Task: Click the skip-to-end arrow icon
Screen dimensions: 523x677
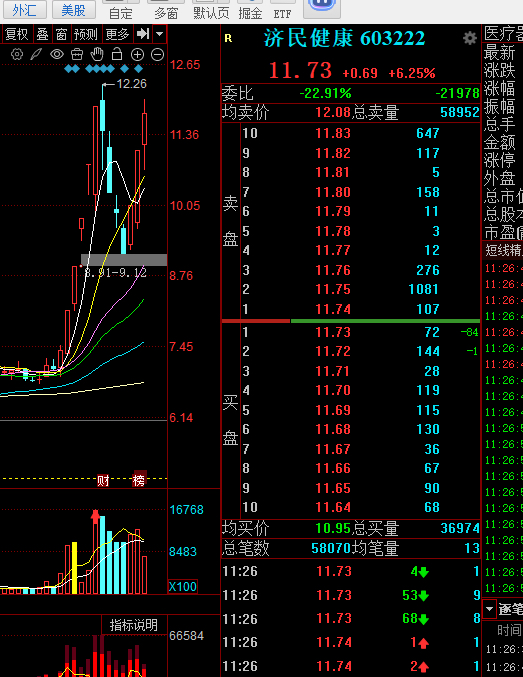Action: click(x=143, y=34)
